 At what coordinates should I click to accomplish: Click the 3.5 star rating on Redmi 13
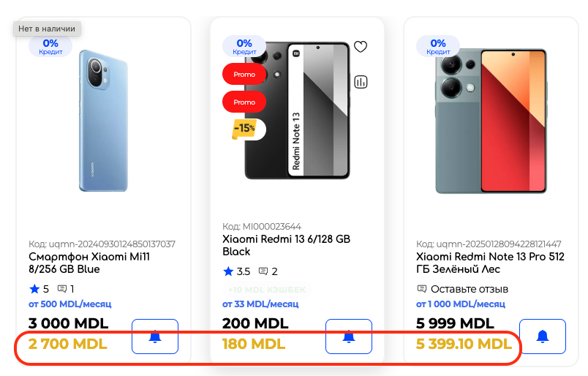point(236,271)
